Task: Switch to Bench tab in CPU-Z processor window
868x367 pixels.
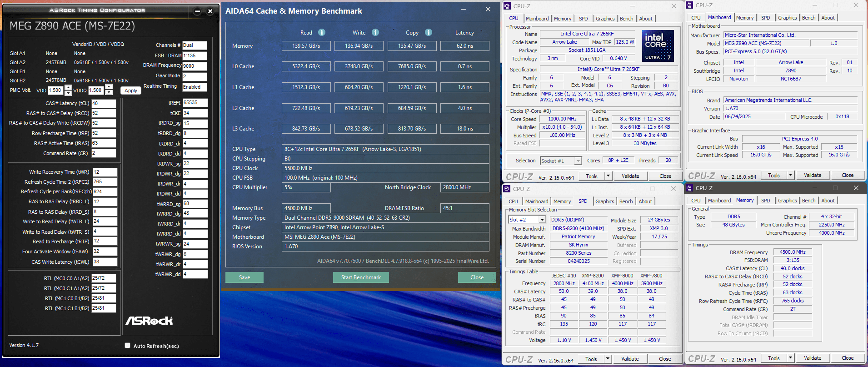Action: click(x=626, y=19)
